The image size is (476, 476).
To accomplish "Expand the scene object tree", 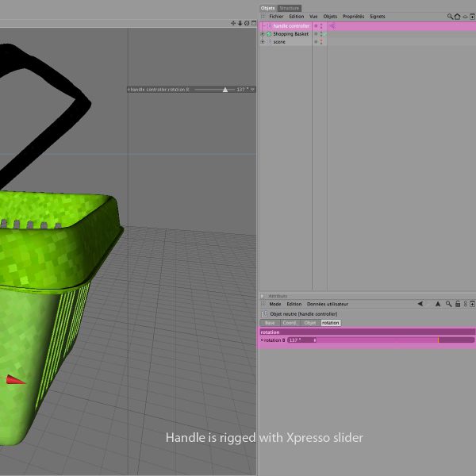I will pyautogui.click(x=263, y=42).
